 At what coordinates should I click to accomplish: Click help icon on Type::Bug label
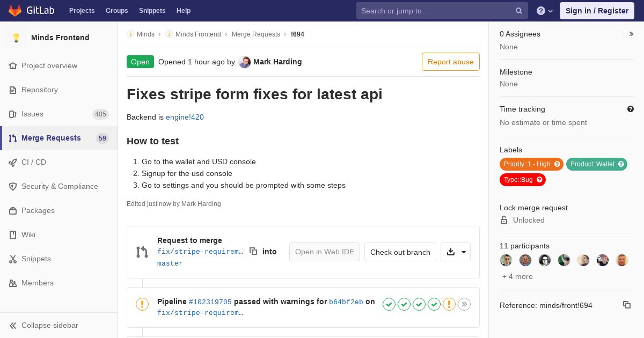[539, 180]
